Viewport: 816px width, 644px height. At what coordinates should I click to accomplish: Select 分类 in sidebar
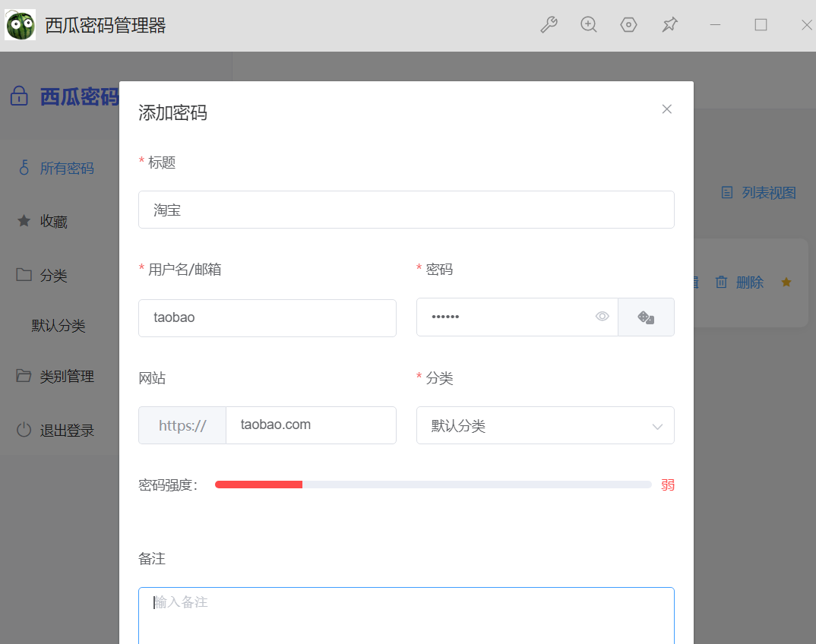pos(54,275)
